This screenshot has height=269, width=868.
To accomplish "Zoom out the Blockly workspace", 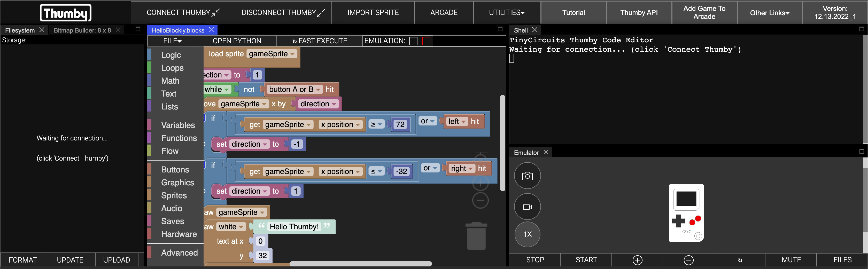I will tap(480, 201).
